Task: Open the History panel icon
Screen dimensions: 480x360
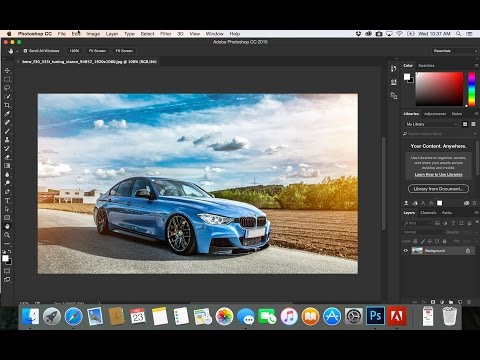Action: 394,68
